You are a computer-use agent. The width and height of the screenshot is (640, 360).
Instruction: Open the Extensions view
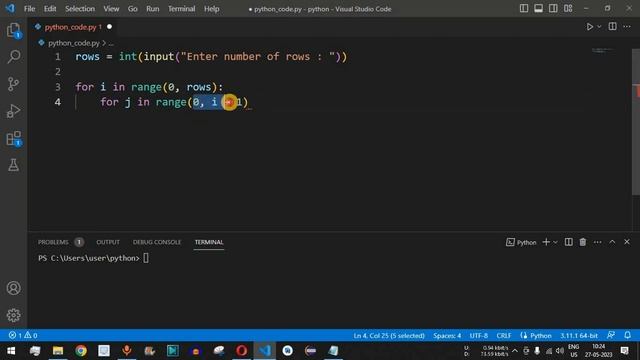13,138
